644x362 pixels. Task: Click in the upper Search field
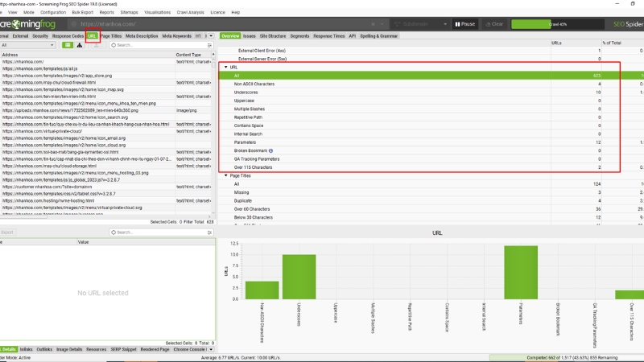click(x=161, y=45)
